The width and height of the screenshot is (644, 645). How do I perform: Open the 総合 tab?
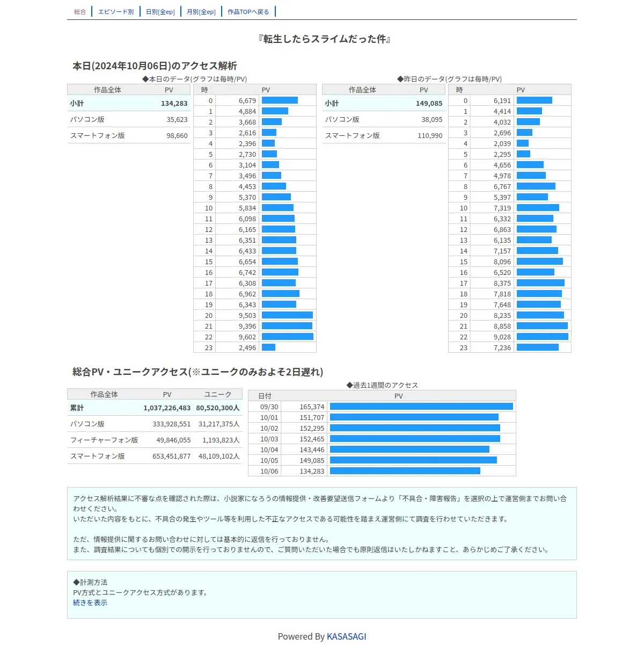click(80, 12)
